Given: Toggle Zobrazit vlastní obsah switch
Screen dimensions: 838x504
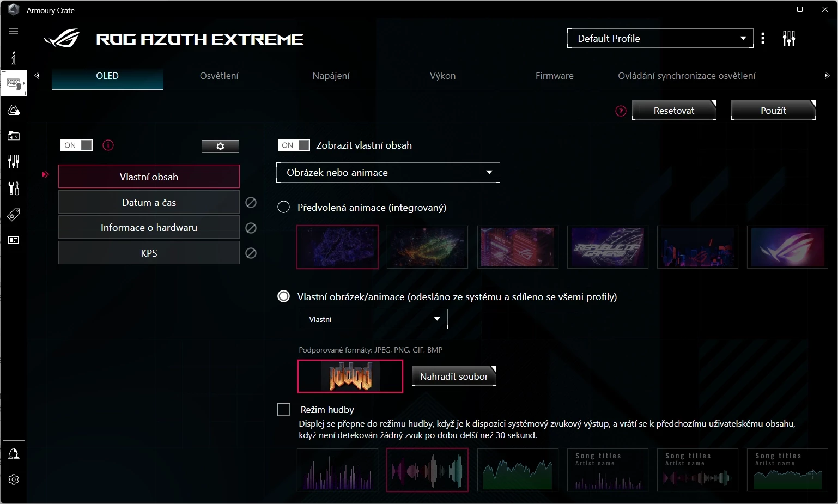Looking at the screenshot, I should [x=294, y=145].
